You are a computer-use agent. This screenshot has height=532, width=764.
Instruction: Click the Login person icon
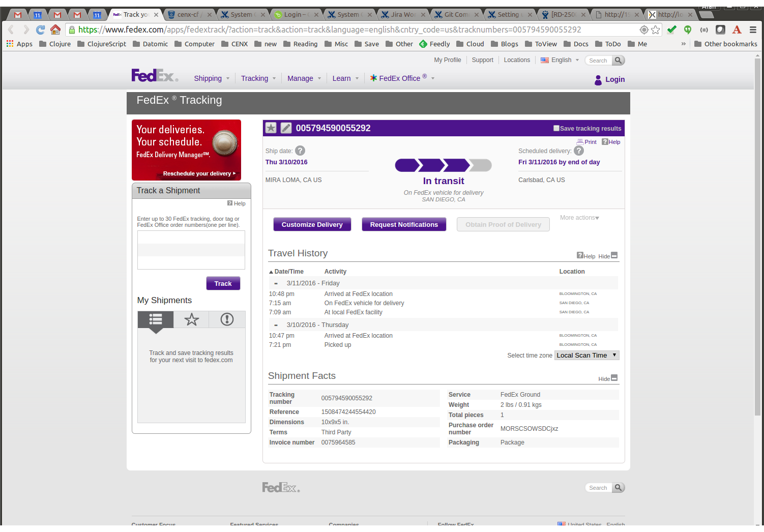[598, 80]
